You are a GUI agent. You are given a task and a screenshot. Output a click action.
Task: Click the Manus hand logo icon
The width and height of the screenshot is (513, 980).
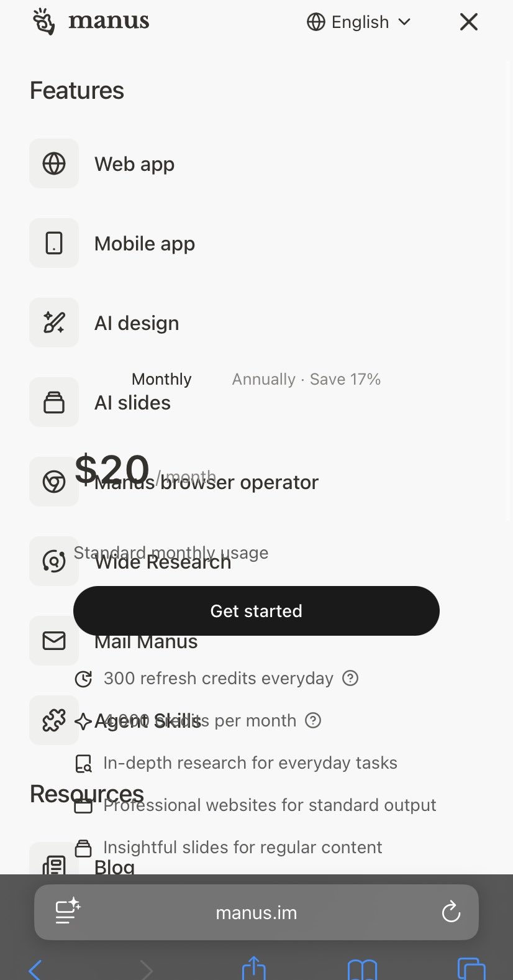point(44,22)
